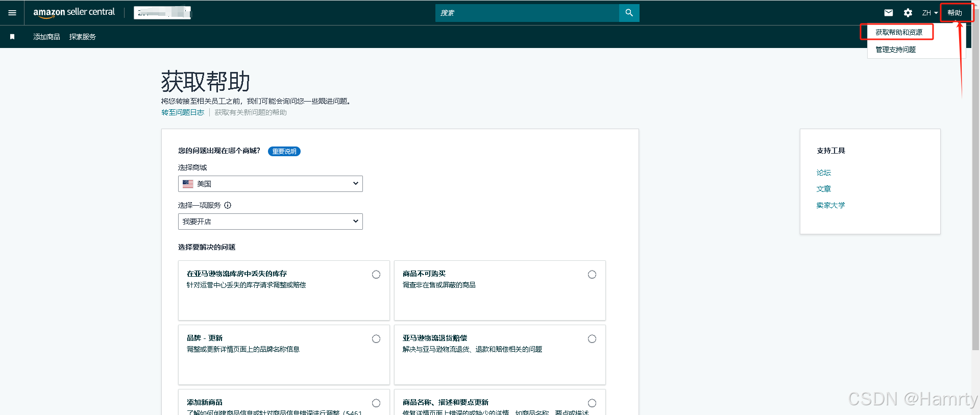980x415 pixels.
Task: Open the settings gear icon
Action: pos(908,13)
